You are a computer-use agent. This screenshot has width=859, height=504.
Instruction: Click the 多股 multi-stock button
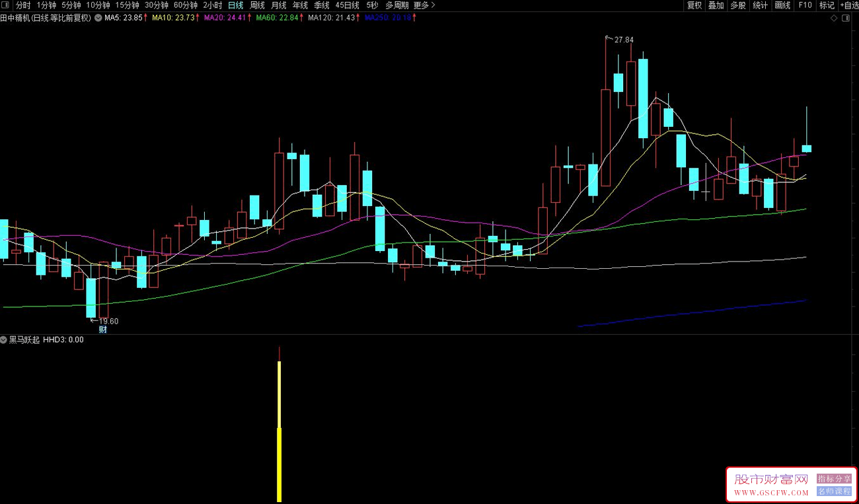pyautogui.click(x=738, y=5)
